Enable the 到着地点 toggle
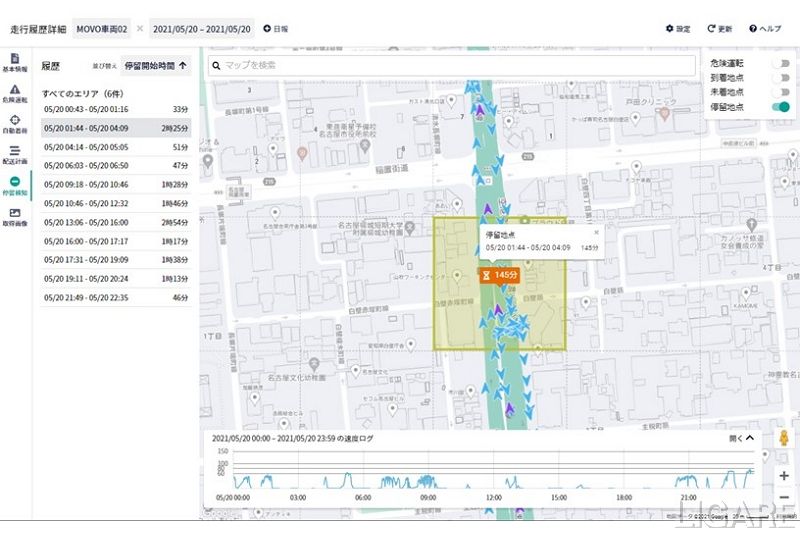The image size is (800, 533). (780, 78)
